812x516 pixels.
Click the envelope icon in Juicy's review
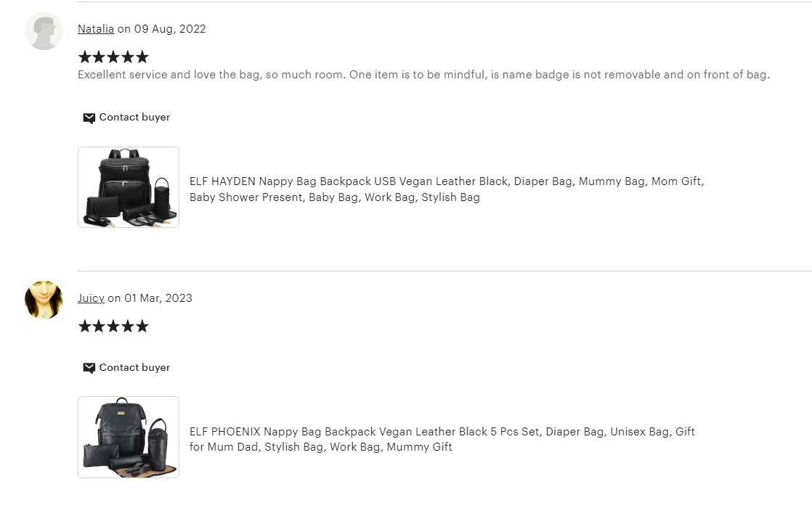point(89,368)
